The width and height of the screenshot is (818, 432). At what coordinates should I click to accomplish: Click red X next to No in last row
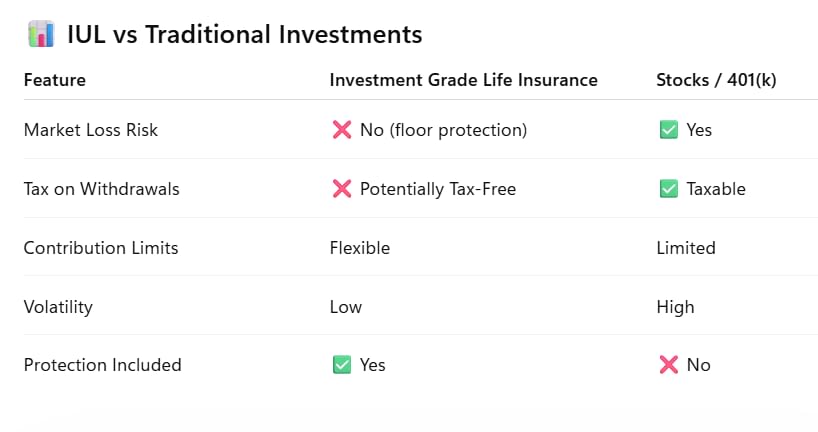point(669,365)
